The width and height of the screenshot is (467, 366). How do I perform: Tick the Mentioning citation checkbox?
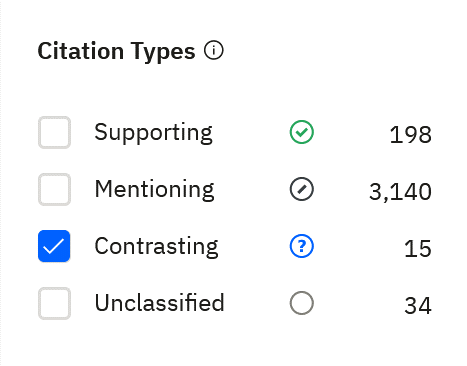pyautogui.click(x=54, y=189)
